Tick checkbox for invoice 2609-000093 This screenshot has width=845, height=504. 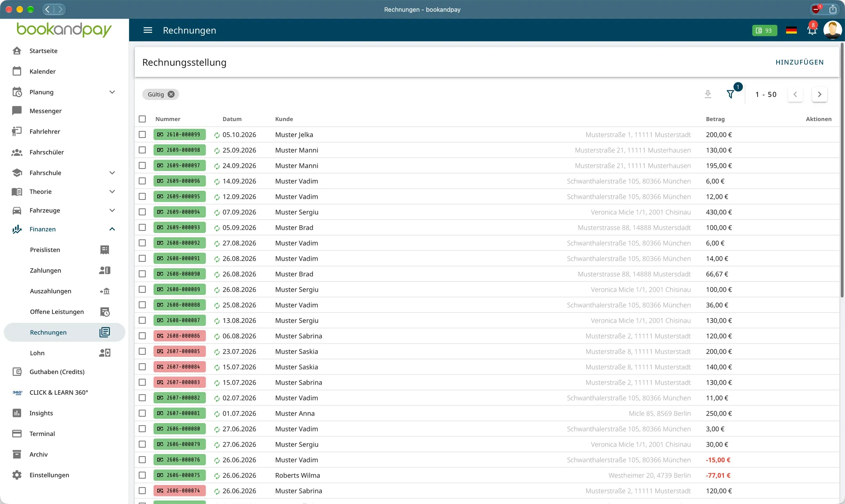(x=142, y=227)
